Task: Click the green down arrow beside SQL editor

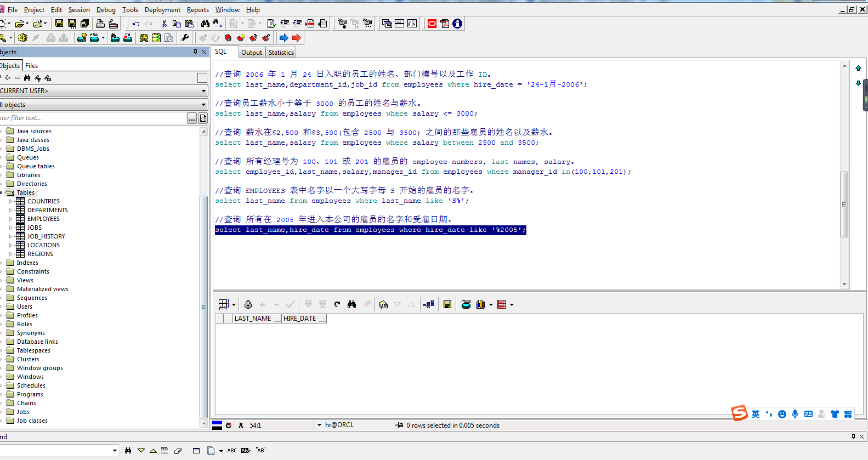Action: (858, 83)
